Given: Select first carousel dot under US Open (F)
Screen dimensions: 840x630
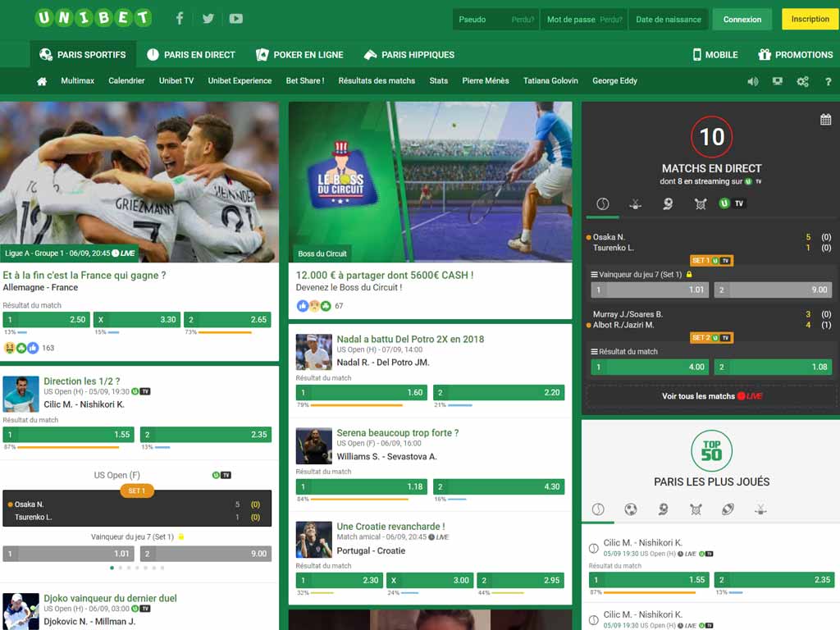Looking at the screenshot, I should (x=112, y=568).
